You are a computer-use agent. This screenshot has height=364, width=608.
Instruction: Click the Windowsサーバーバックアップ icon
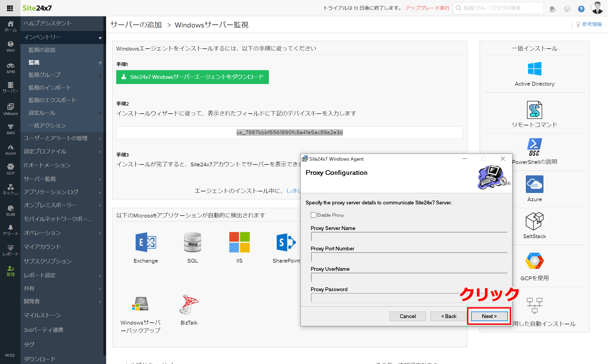[140, 304]
